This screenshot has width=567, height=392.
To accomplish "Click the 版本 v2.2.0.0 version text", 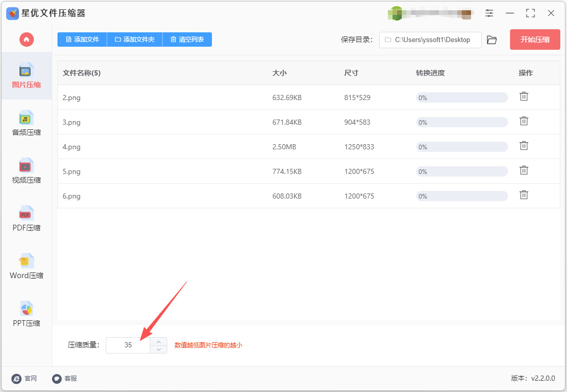I will point(533,378).
